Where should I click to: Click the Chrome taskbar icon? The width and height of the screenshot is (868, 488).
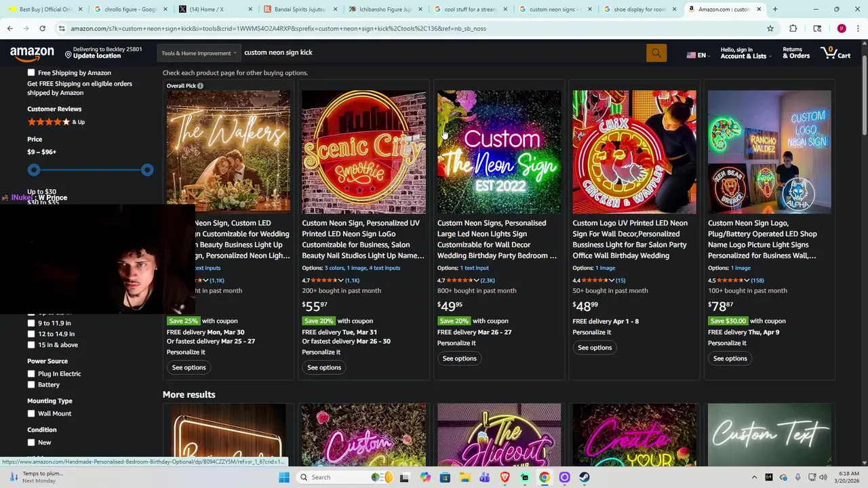(545, 477)
